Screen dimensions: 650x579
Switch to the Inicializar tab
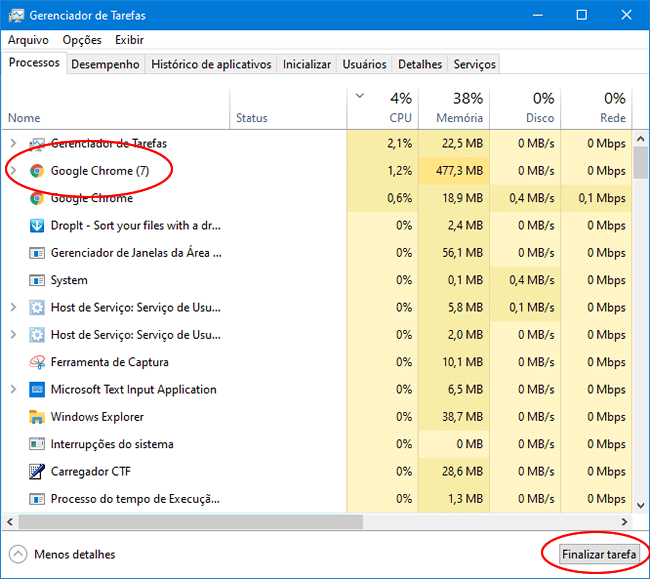click(x=306, y=64)
